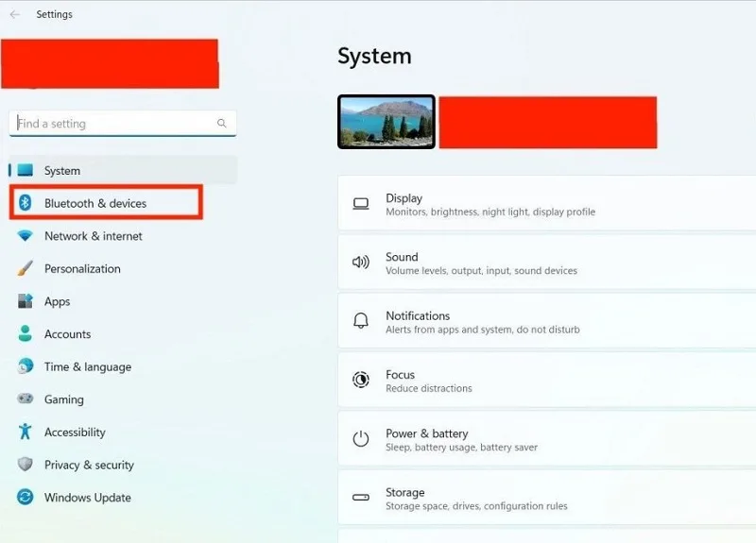
Task: Open the Notifications settings card
Action: click(x=547, y=321)
